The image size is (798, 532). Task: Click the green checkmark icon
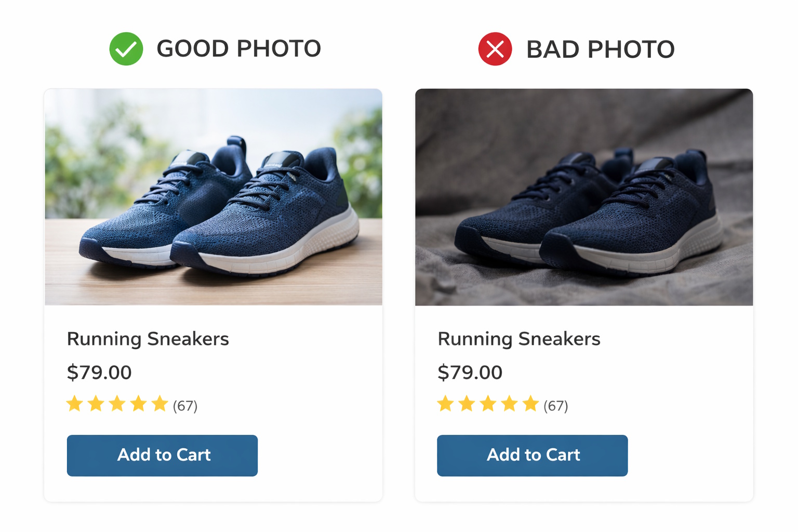[x=126, y=49]
